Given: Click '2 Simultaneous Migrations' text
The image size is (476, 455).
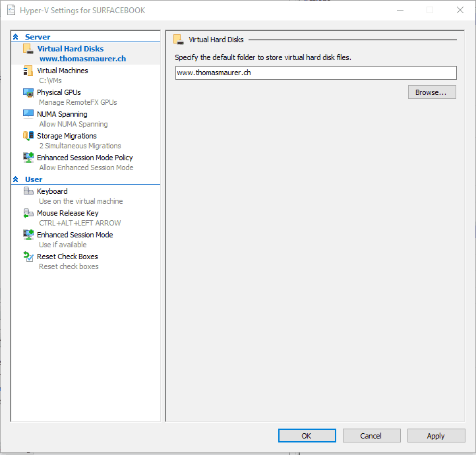Looking at the screenshot, I should click(x=80, y=146).
